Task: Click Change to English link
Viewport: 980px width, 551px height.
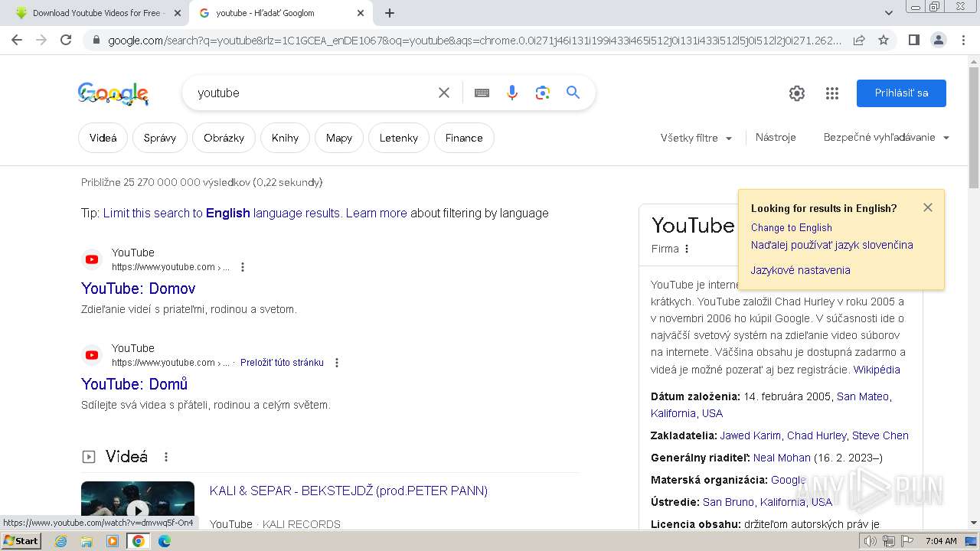Action: click(791, 227)
